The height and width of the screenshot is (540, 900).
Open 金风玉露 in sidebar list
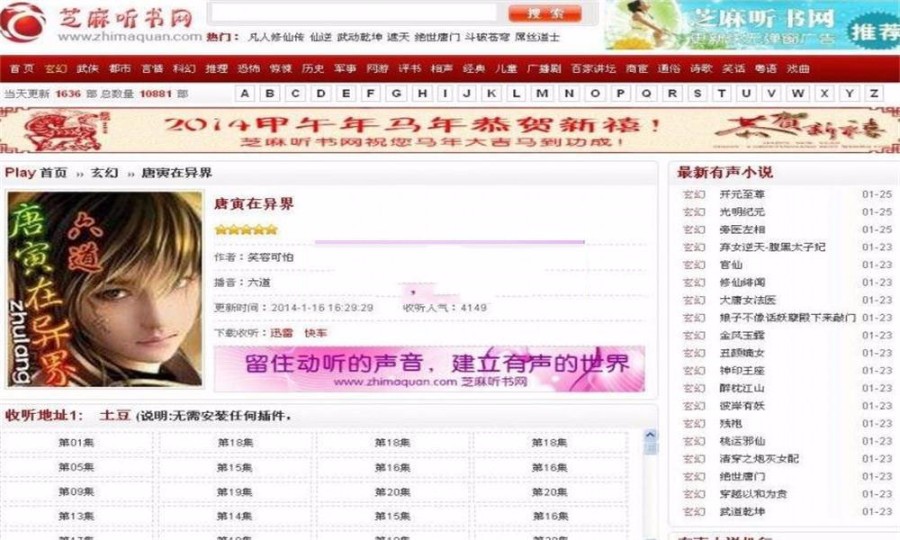pyautogui.click(x=742, y=336)
